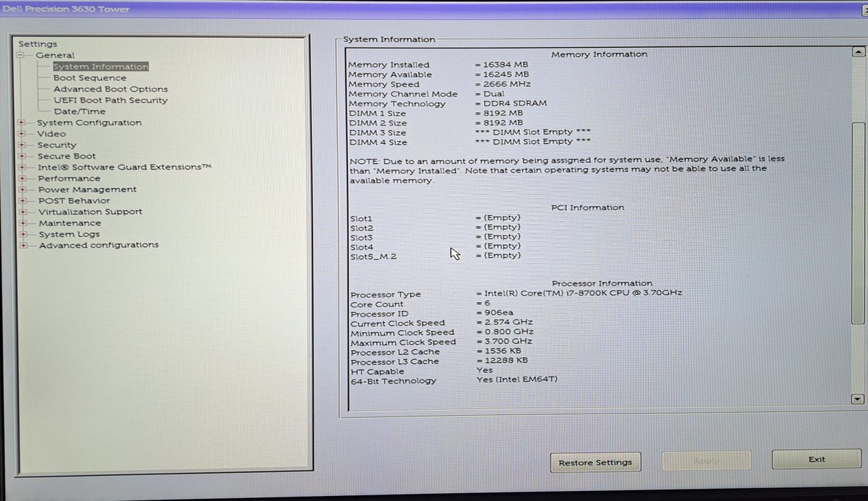Image resolution: width=868 pixels, height=501 pixels.
Task: Select the Advanced configurations label
Action: pos(99,245)
